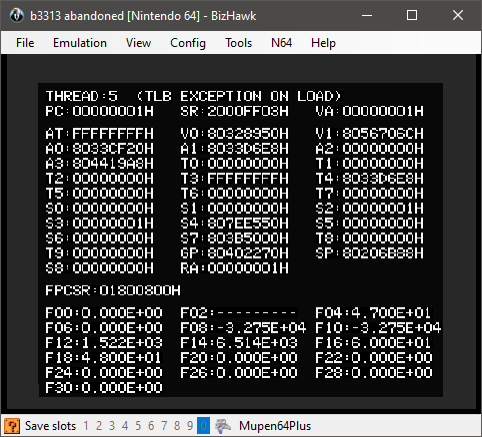Image resolution: width=482 pixels, height=437 pixels.
Task: Open the Config menu
Action: pos(188,43)
